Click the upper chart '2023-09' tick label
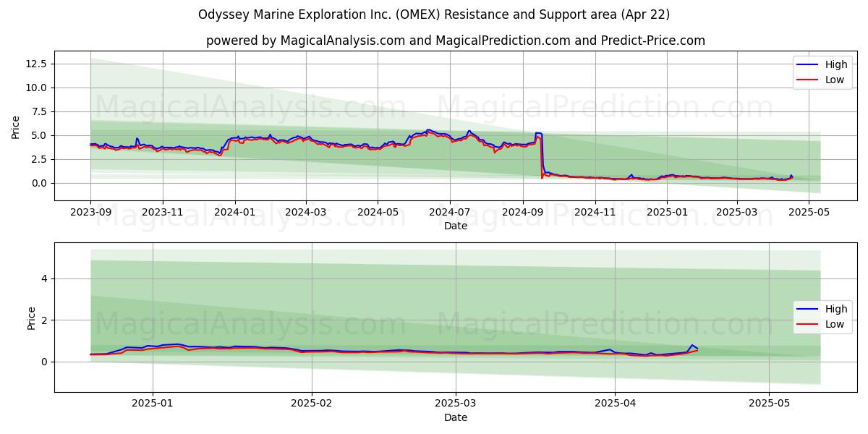The image size is (868, 434). (x=90, y=213)
